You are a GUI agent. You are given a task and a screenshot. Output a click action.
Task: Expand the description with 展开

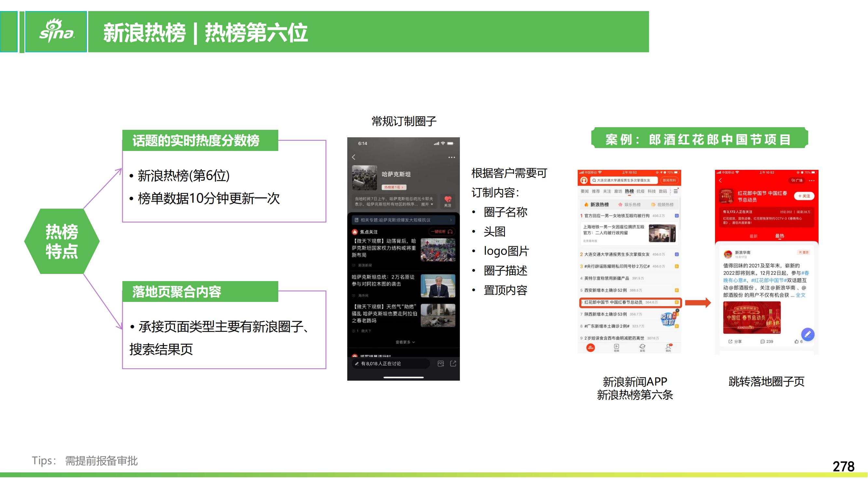pyautogui.click(x=427, y=204)
